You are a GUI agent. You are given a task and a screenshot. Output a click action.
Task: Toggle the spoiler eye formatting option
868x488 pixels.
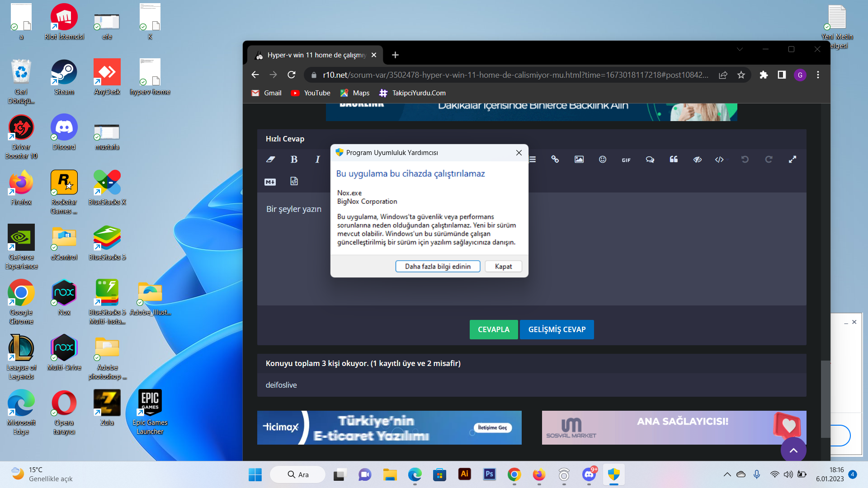coord(697,159)
